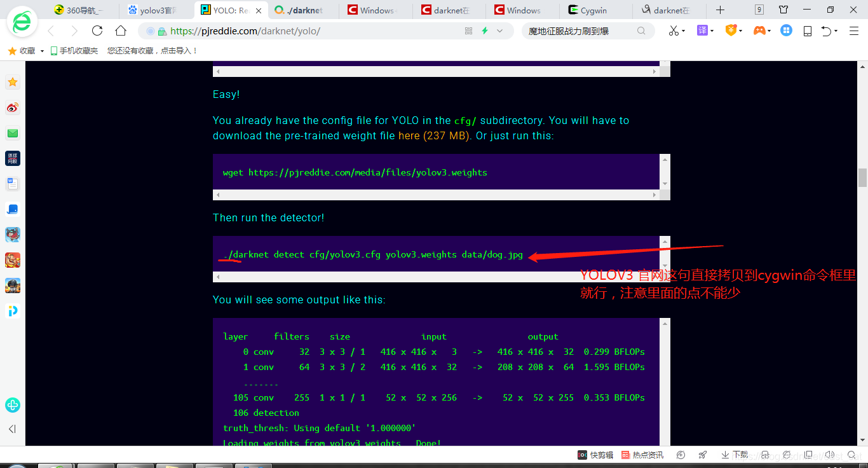Expand the 收藏 favorites dropdown arrow
Viewport: 868px width, 468px height.
pyautogui.click(x=42, y=51)
